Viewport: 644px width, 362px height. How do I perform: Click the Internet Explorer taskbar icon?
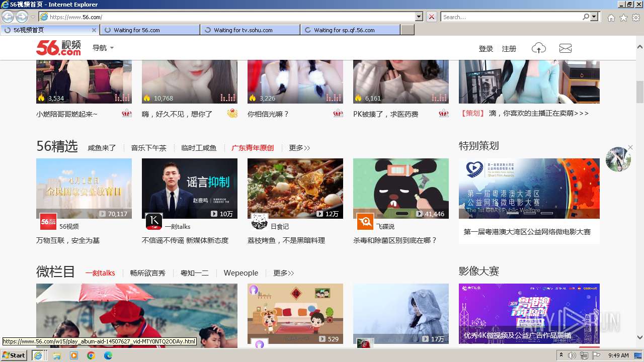(38, 355)
